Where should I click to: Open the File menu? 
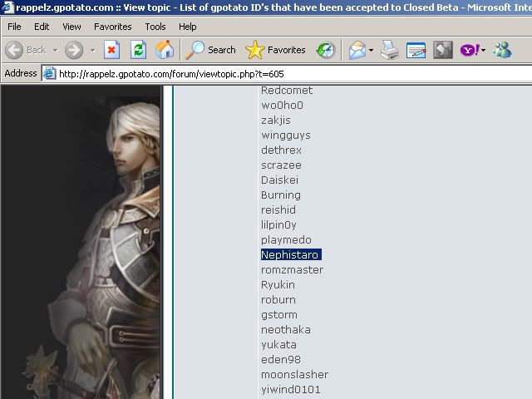(x=14, y=27)
